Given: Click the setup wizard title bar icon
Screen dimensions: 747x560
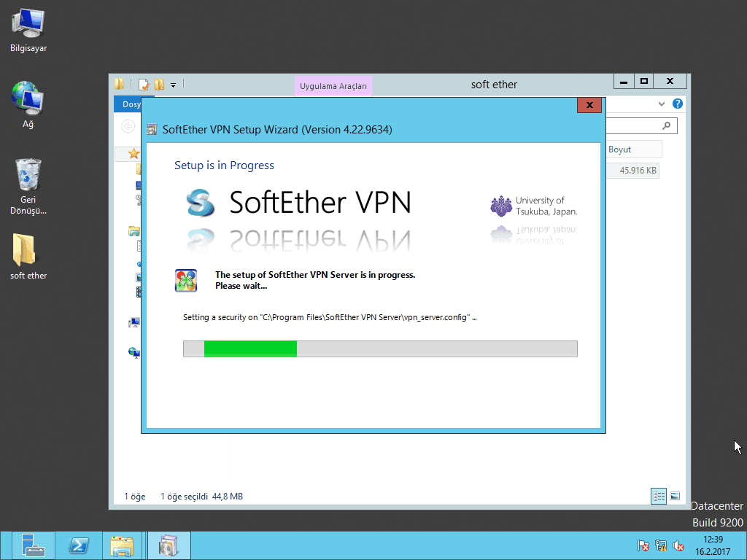Looking at the screenshot, I should point(152,130).
